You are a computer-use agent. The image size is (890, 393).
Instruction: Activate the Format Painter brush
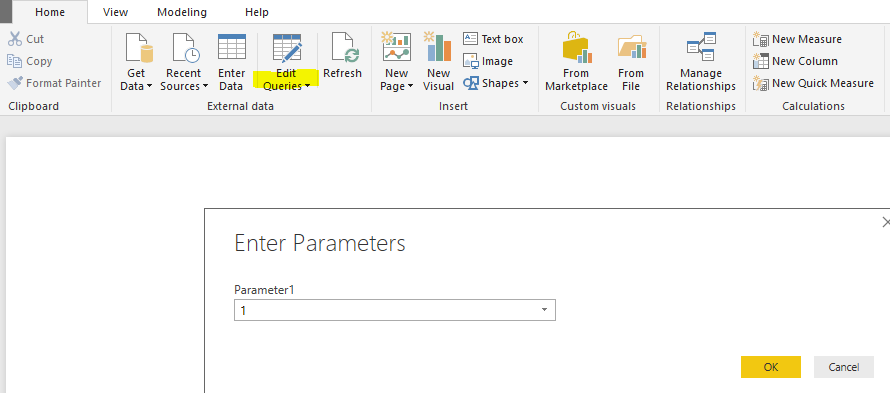(x=15, y=83)
